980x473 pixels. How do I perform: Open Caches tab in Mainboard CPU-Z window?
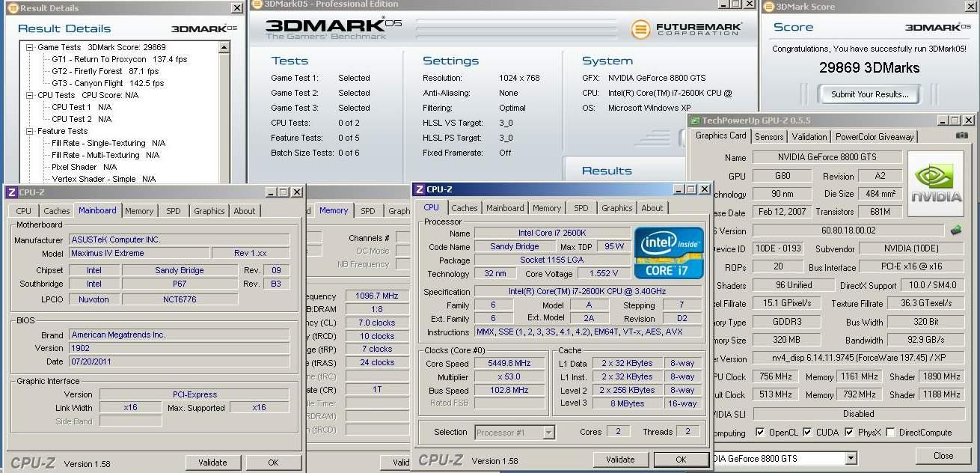point(57,211)
